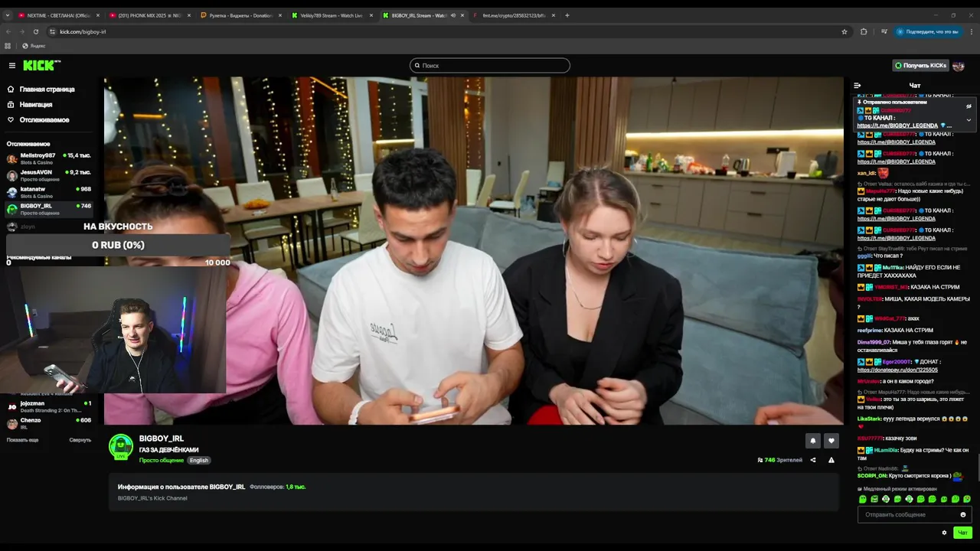Go back in the browser
This screenshot has width=980, height=551.
click(x=8, y=31)
